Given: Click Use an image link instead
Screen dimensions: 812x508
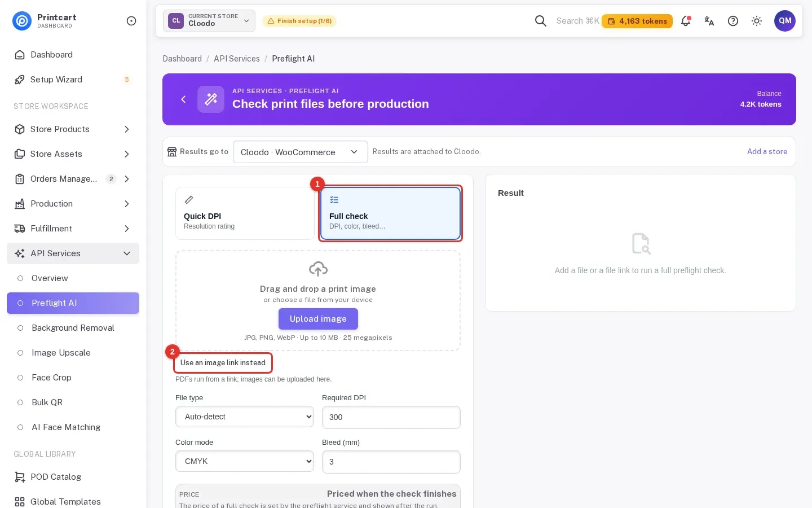Looking at the screenshot, I should click(x=223, y=363).
